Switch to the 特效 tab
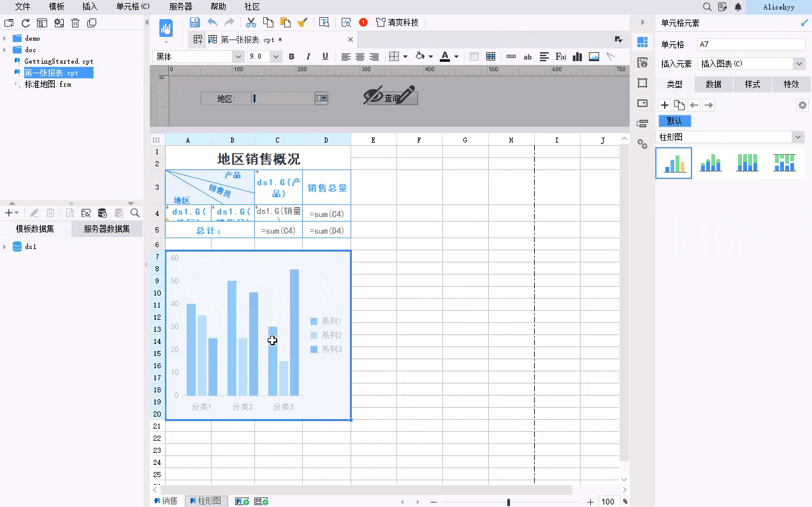This screenshot has height=507, width=812. point(791,84)
